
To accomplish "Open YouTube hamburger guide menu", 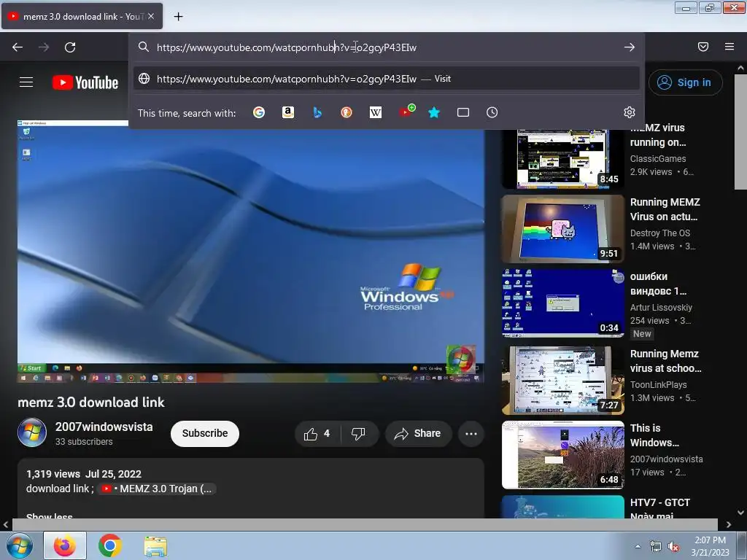I will click(x=26, y=82).
